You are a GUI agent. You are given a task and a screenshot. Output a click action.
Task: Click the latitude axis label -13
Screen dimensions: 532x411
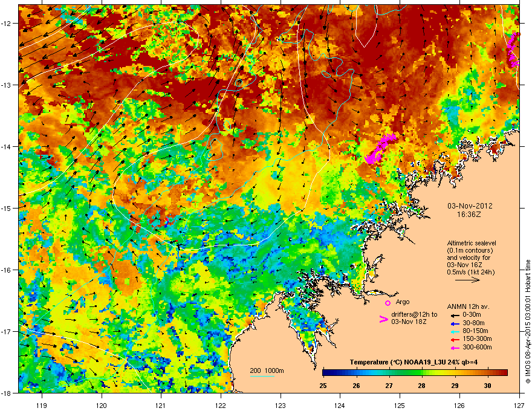tap(6, 85)
